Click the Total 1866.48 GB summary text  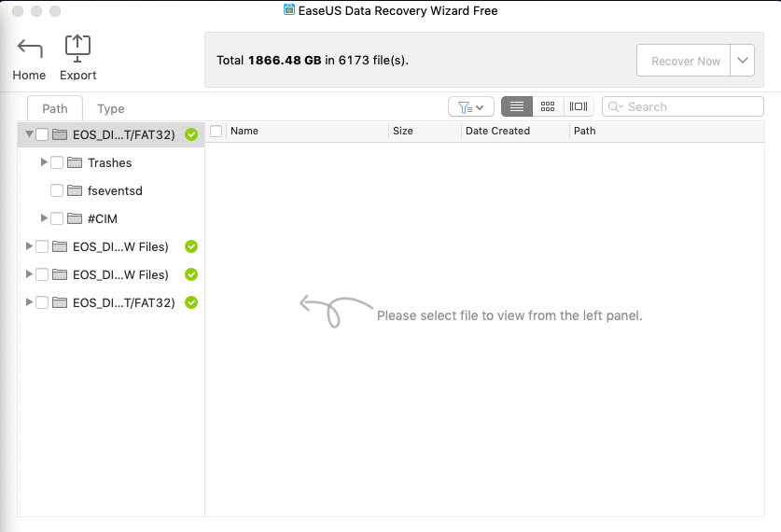pos(313,61)
